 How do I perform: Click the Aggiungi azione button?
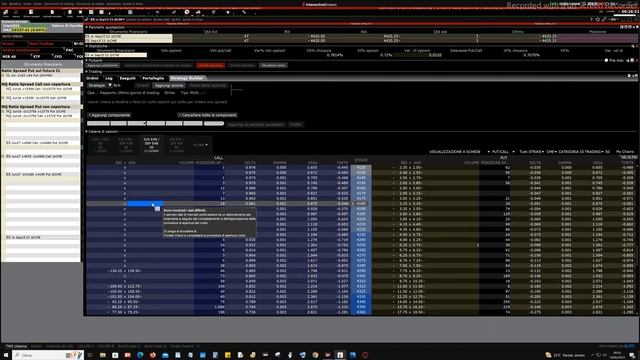coord(169,86)
